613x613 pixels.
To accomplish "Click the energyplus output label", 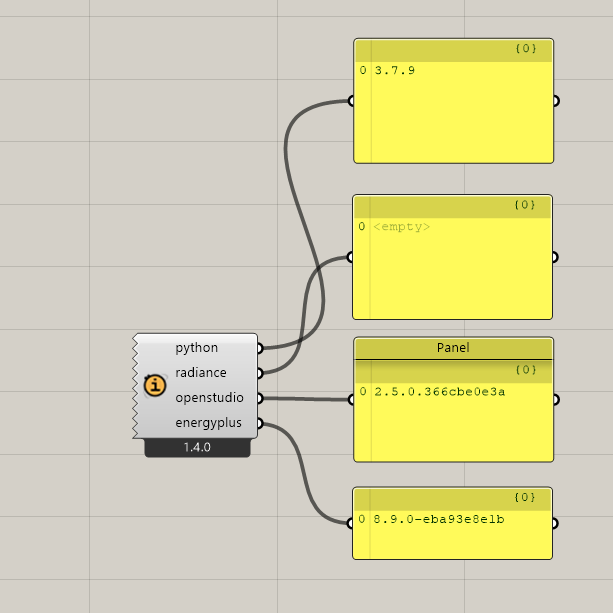I will 208,423.
